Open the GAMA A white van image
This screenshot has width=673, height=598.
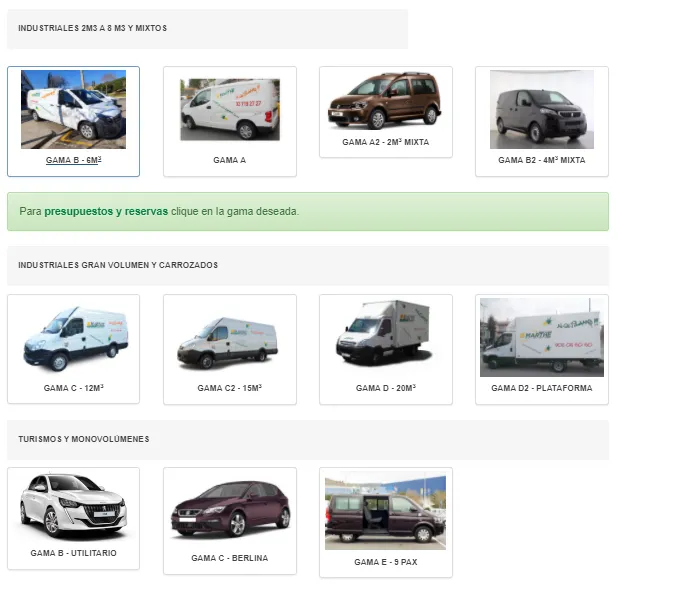pyautogui.click(x=230, y=109)
